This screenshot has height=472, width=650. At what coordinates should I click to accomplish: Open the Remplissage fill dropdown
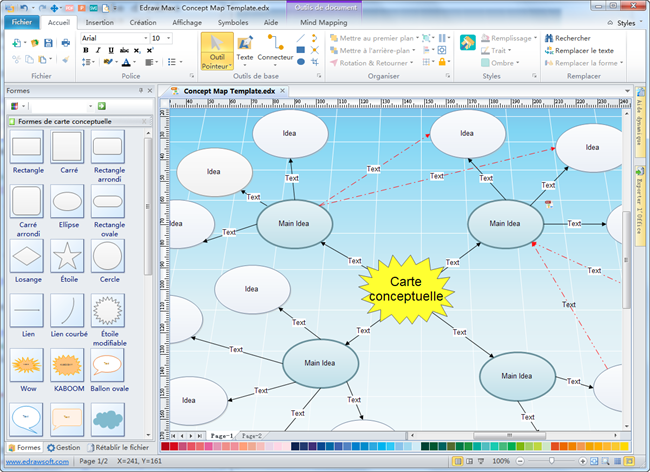(x=536, y=38)
